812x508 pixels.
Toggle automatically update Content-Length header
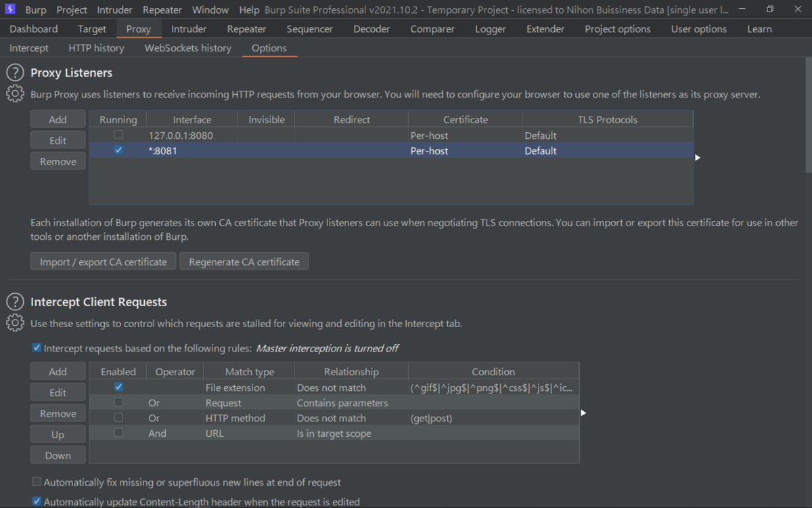(37, 502)
